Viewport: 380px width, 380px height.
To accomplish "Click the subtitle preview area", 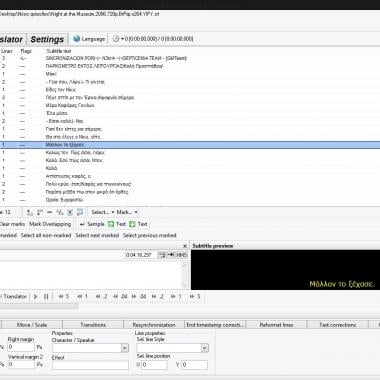I will tap(285, 270).
